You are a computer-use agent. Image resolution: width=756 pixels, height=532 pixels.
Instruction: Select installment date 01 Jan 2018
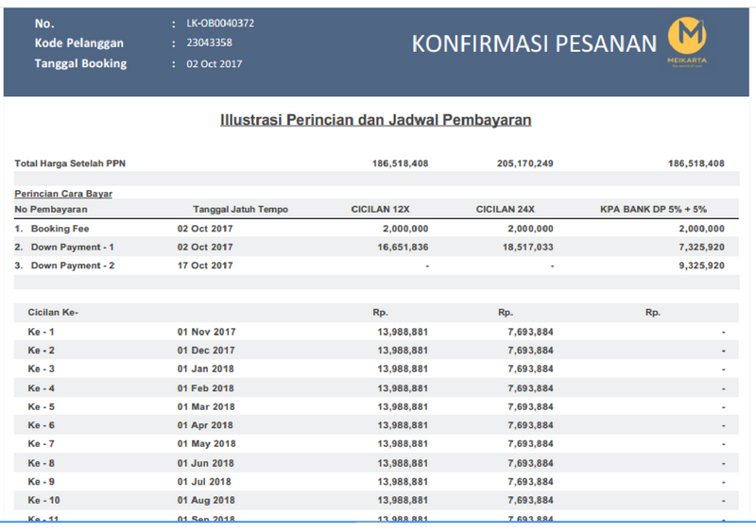tap(205, 369)
